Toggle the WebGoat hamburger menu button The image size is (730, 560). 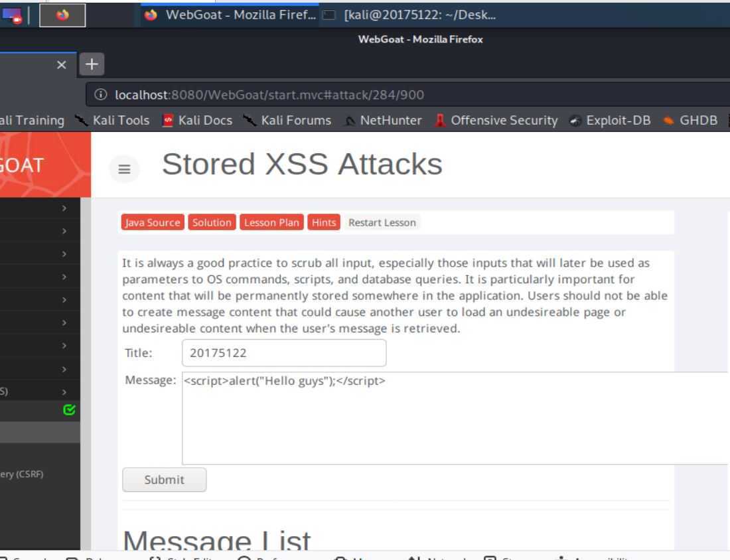[124, 169]
